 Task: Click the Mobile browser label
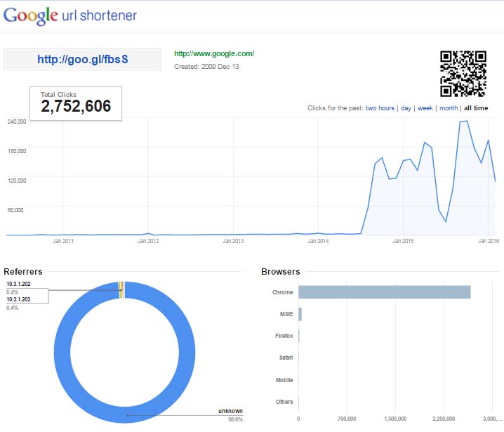[x=284, y=380]
